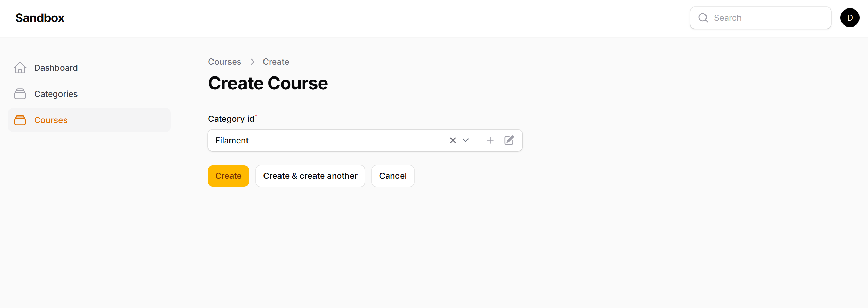Click Create & create another button

310,176
